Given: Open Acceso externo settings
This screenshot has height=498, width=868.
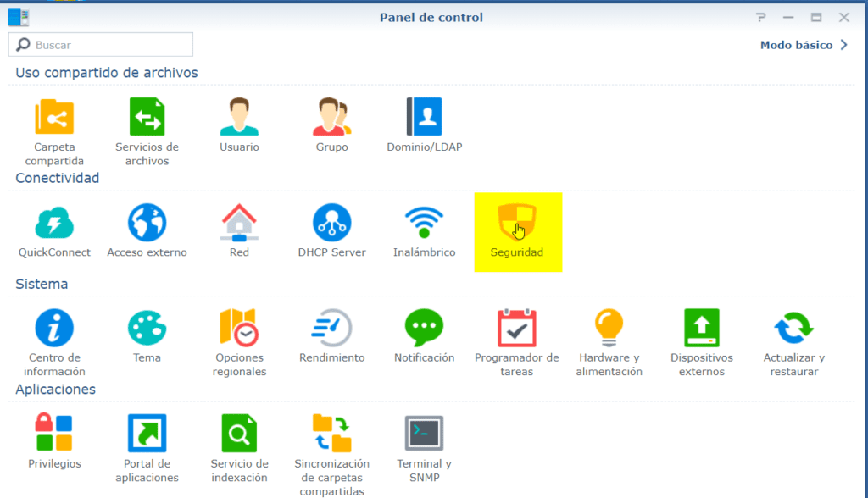Looking at the screenshot, I should tap(147, 222).
